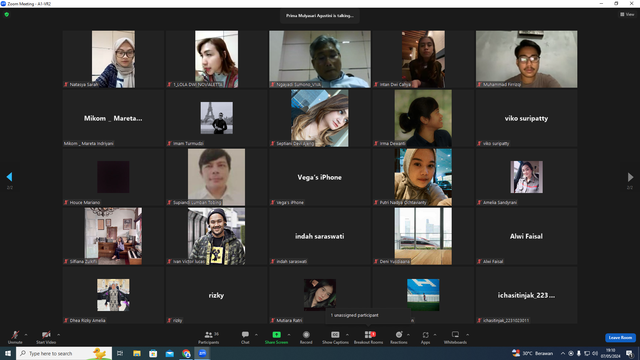Select Houce Mariano's dark profile picture
This screenshot has height=360, width=640.
[113, 177]
